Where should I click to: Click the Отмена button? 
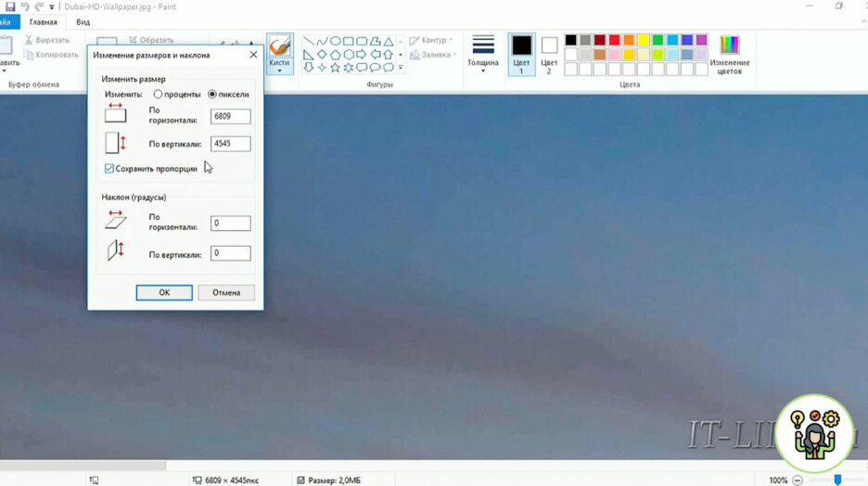[226, 292]
